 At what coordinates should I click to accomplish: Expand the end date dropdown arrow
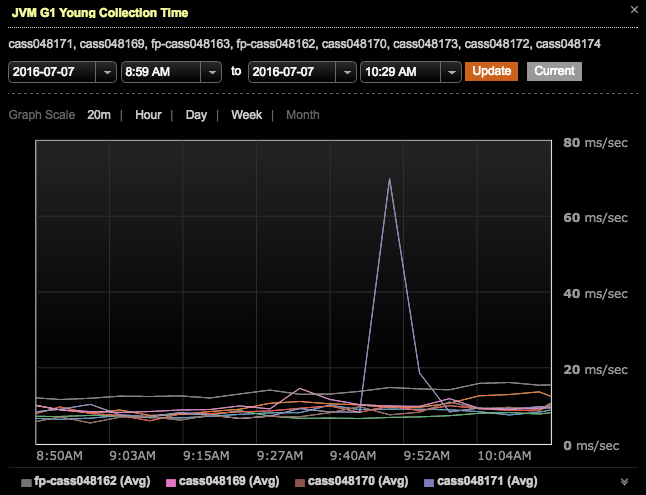(346, 72)
